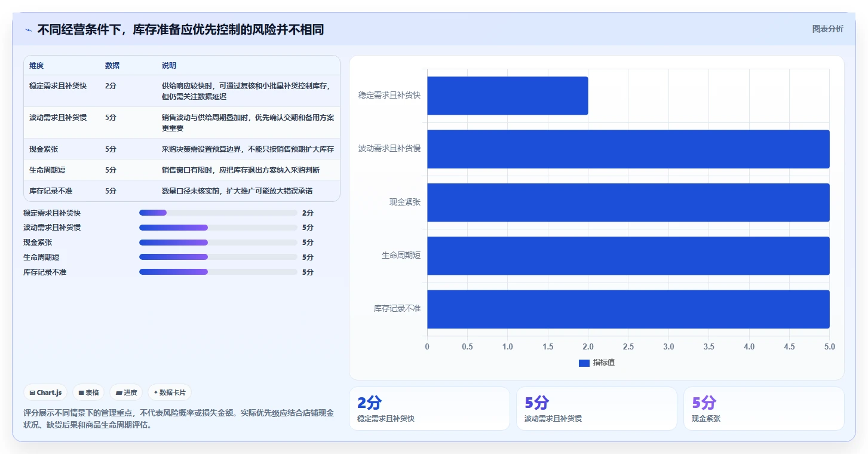The height and width of the screenshot is (454, 868).
Task: Open the 5分 波动需求且补货慢 data card
Action: pos(597,409)
